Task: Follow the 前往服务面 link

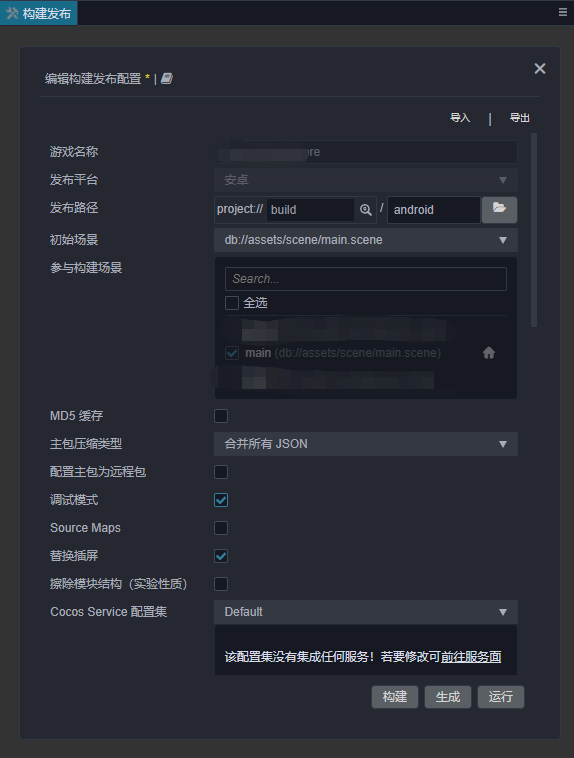Action: tap(471, 657)
